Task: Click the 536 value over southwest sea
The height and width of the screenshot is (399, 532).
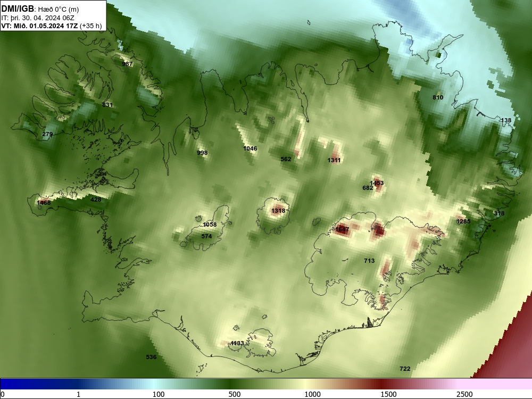Action: 151,357
